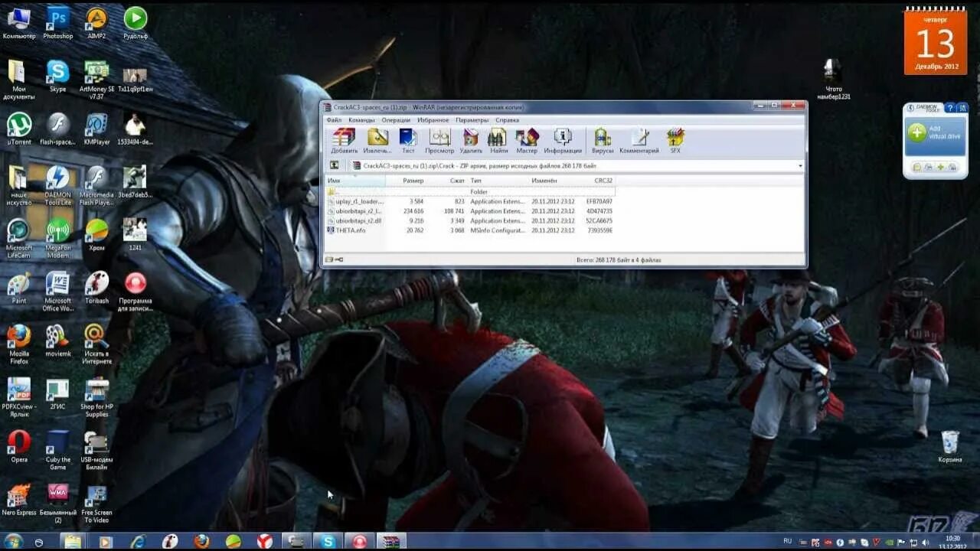Click the AIMP2 desktop icon
Viewport: 980px width, 551px height.
pos(96,23)
